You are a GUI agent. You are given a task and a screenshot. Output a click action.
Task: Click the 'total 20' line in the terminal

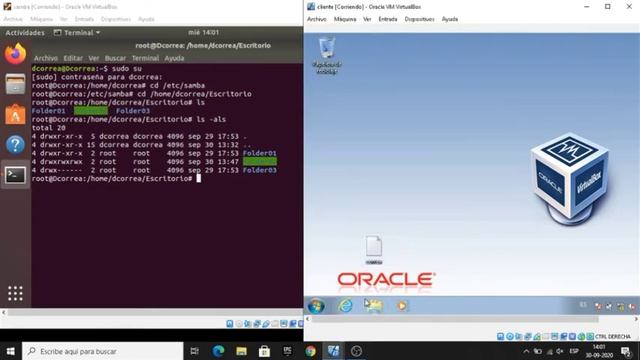tap(49, 128)
